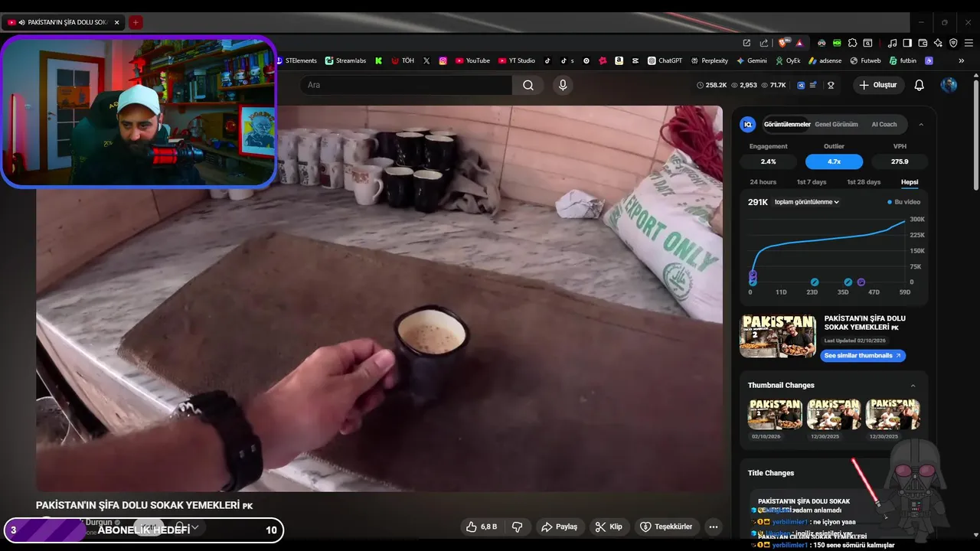The width and height of the screenshot is (980, 551).
Task: Click See similar thumbnails button
Action: 863,356
